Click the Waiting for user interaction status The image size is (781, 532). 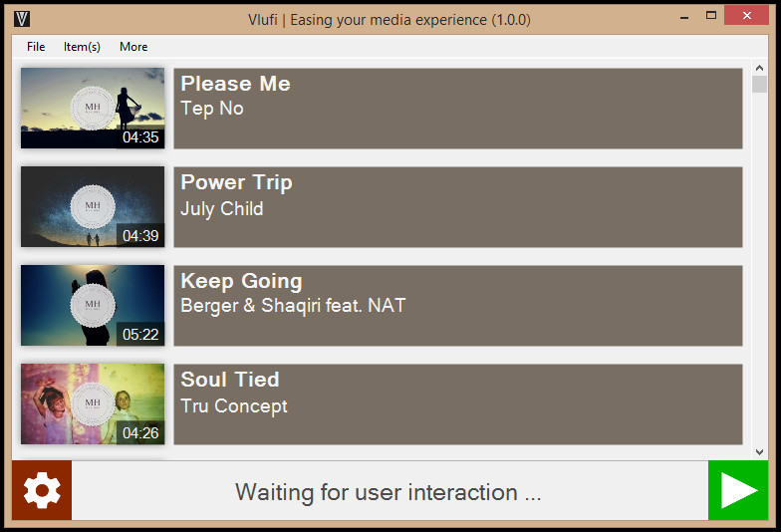[389, 492]
